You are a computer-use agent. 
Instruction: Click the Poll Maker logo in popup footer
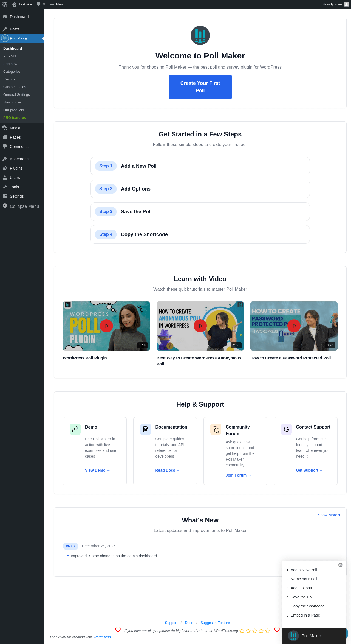293,635
